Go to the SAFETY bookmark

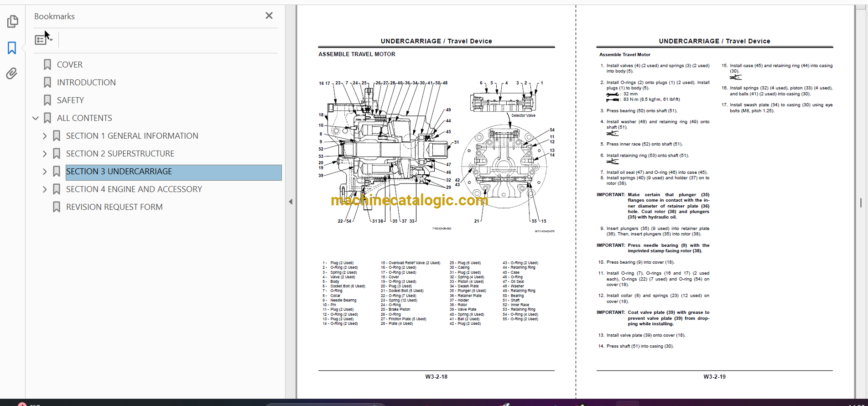click(70, 100)
